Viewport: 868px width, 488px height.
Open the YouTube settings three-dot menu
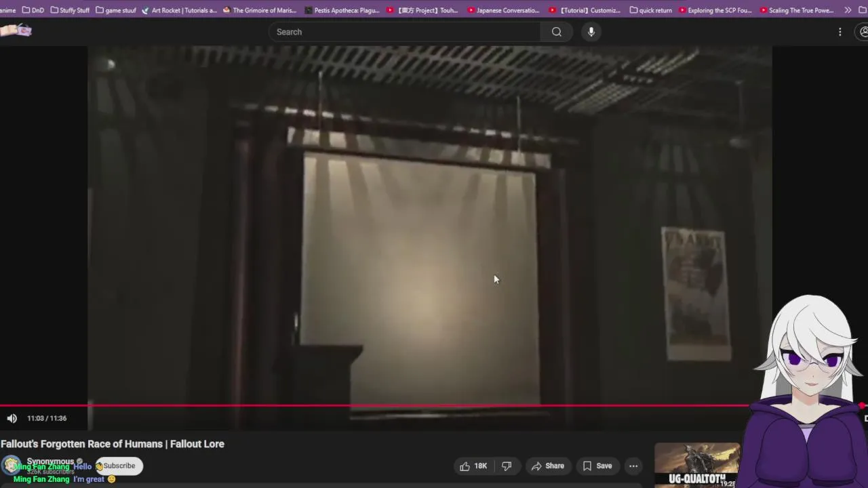[x=840, y=32]
